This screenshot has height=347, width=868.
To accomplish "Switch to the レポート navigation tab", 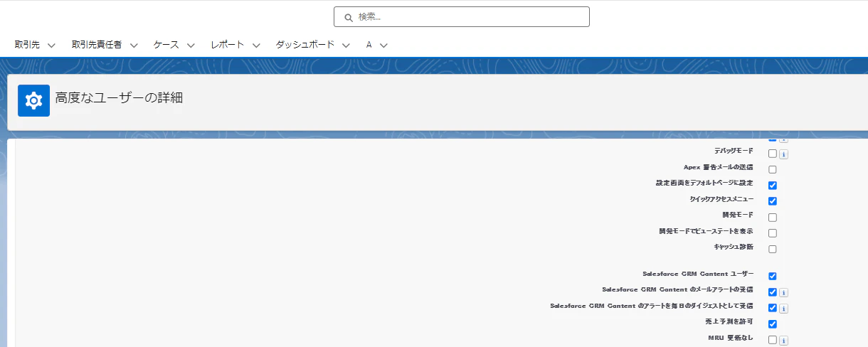I will click(228, 44).
